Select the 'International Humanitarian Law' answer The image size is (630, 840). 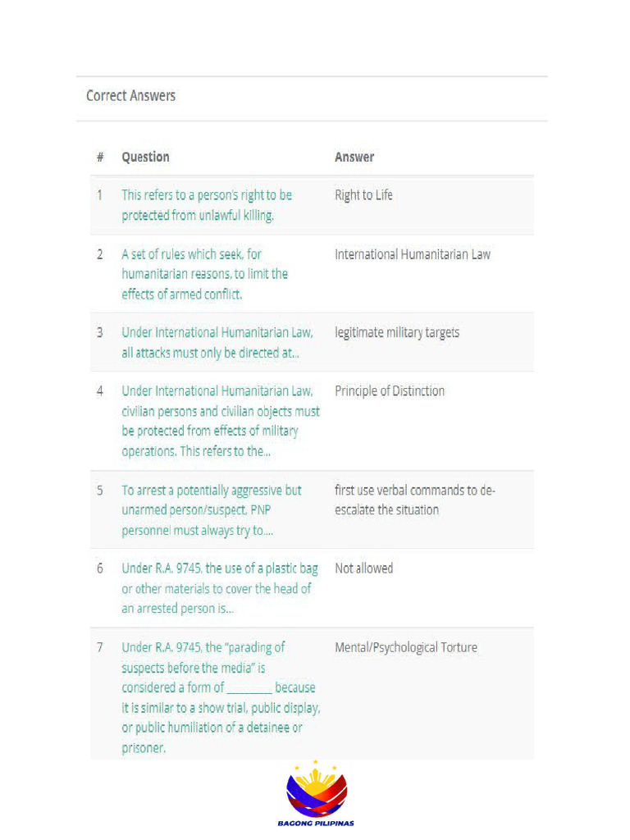(413, 254)
